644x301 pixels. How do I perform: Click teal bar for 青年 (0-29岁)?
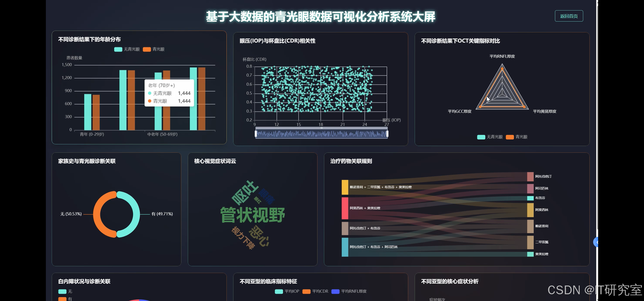point(88,112)
